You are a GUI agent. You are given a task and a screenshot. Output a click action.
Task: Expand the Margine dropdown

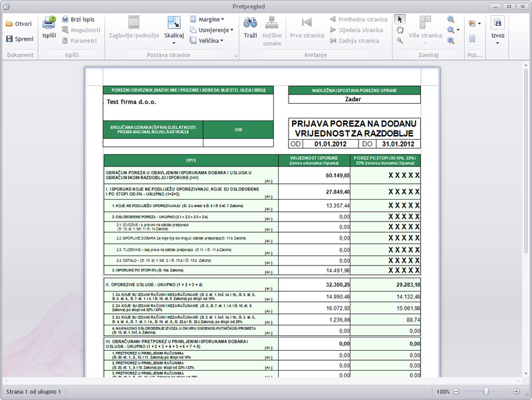coord(222,19)
